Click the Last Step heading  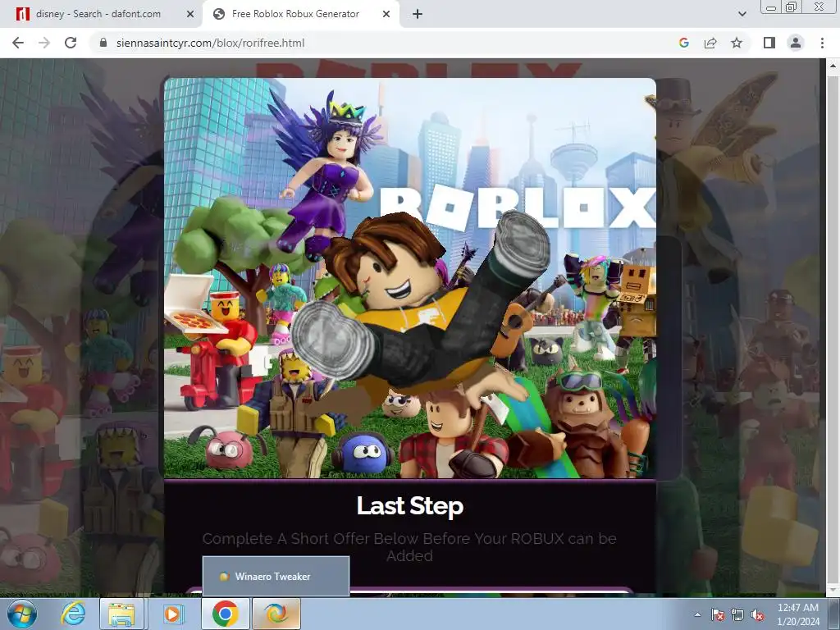click(410, 505)
